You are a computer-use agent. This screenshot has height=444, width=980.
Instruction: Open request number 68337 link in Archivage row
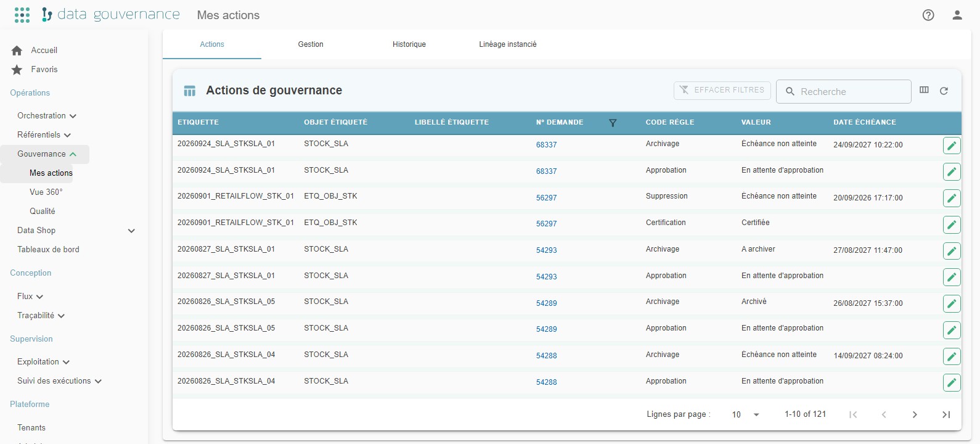pos(546,145)
